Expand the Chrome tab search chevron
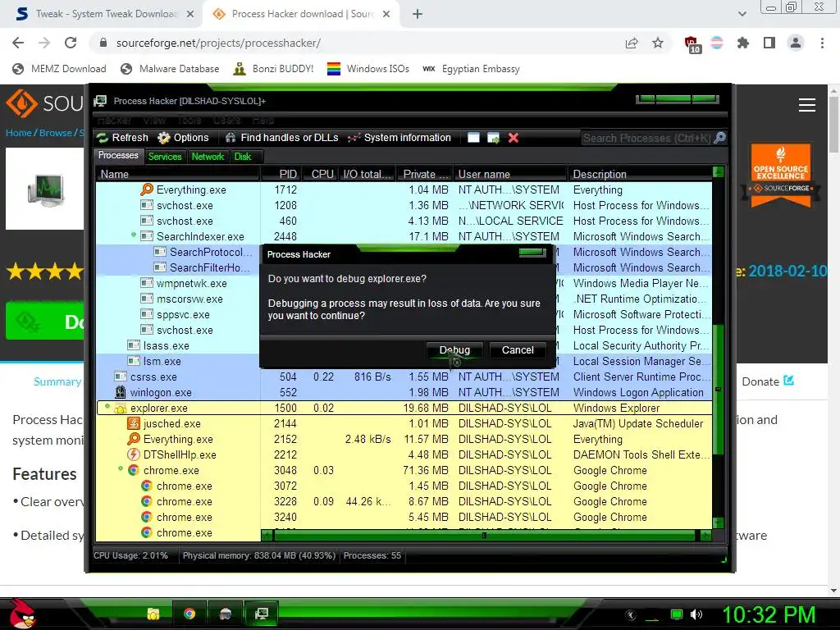This screenshot has width=840, height=630. click(742, 14)
